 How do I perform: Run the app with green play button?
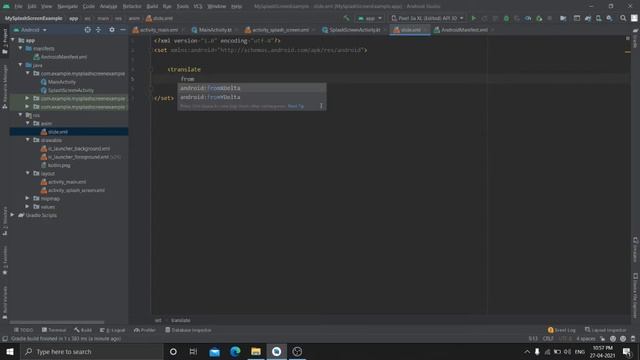tap(473, 18)
